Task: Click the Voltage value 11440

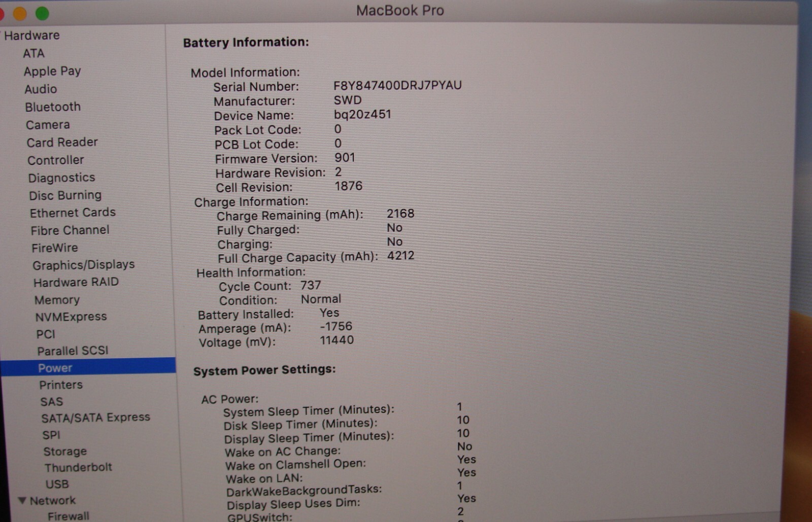Action: 336,340
